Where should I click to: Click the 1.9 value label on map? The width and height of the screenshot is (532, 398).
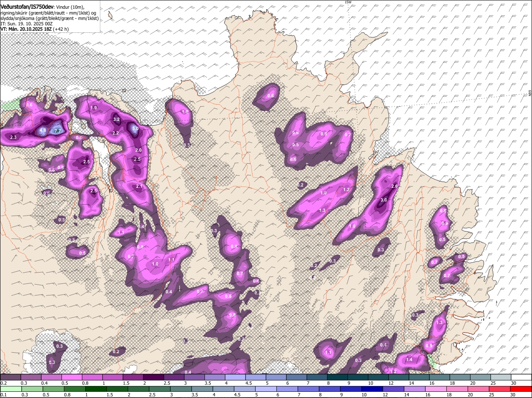coord(94,108)
